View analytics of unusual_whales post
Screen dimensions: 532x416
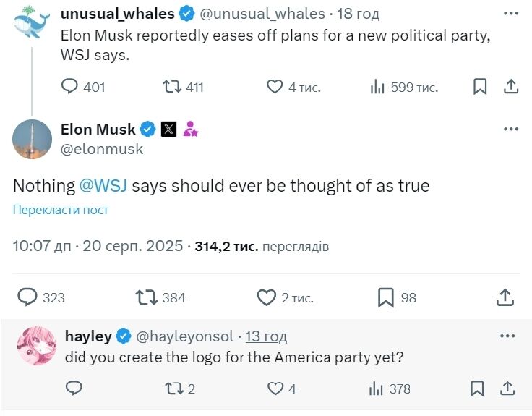pyautogui.click(x=377, y=87)
